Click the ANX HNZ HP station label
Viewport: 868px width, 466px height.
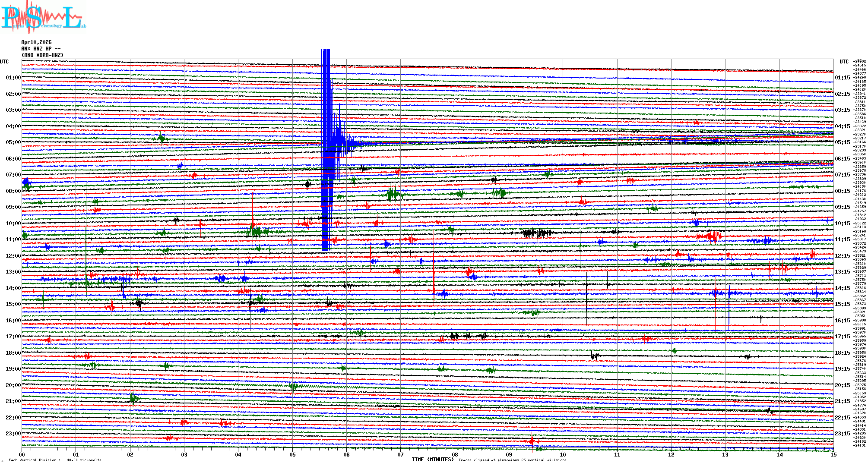[41, 49]
